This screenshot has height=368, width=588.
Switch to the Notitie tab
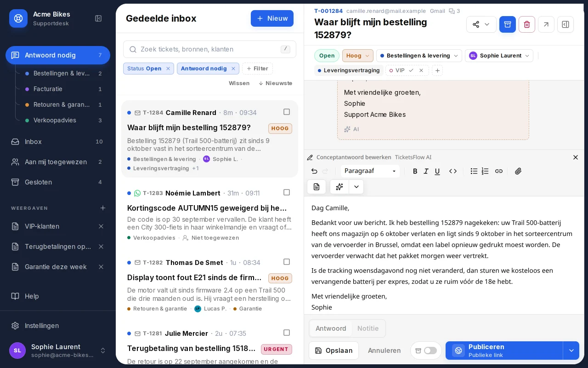click(368, 328)
